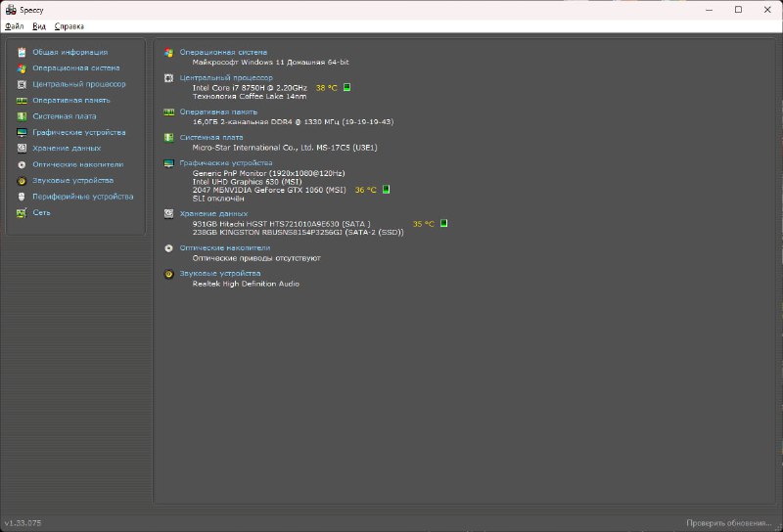The height and width of the screenshot is (532, 783).
Task: Click the Графические устройства summary heading link
Action: click(x=226, y=163)
